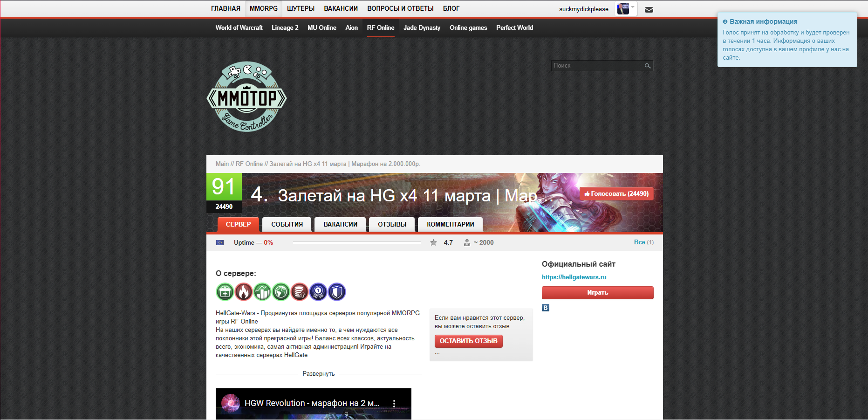The width and height of the screenshot is (868, 420).
Task: Click RF Online breadcrumb link
Action: coord(249,164)
